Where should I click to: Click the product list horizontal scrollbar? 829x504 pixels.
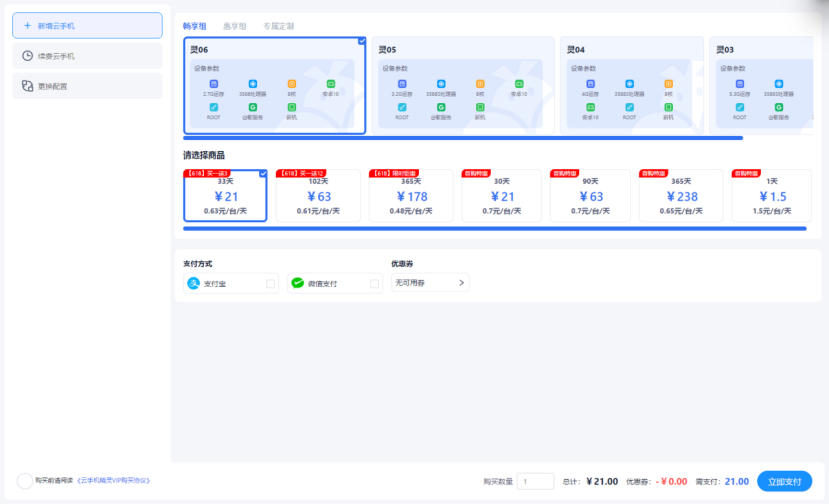(x=494, y=228)
